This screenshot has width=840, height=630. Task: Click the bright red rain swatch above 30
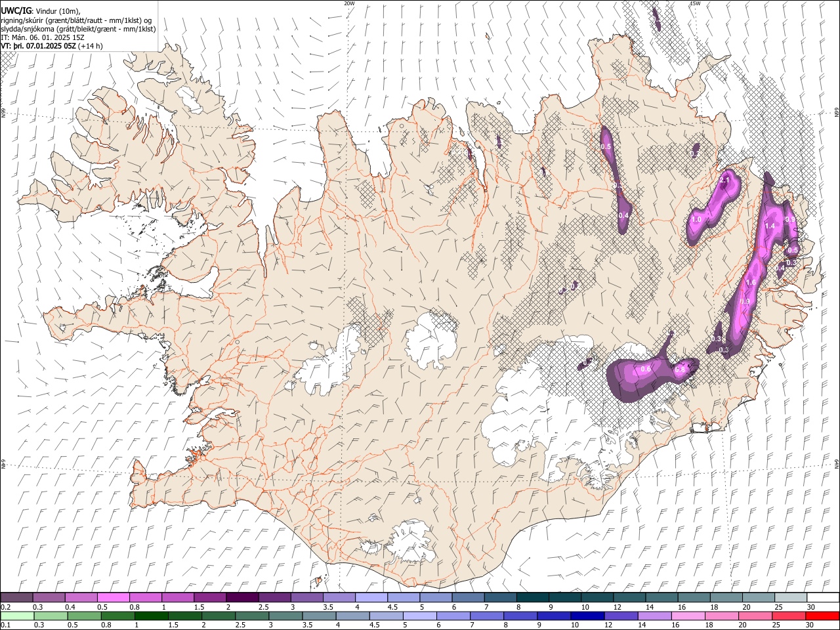(x=822, y=616)
